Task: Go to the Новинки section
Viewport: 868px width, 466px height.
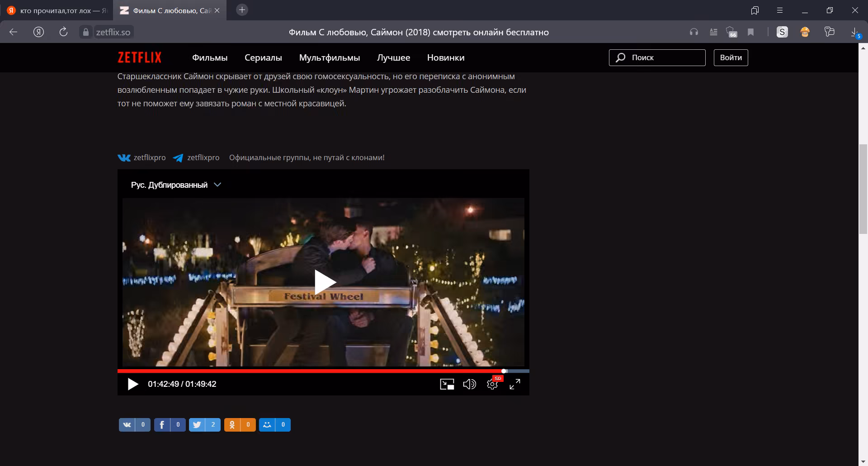Action: click(446, 58)
